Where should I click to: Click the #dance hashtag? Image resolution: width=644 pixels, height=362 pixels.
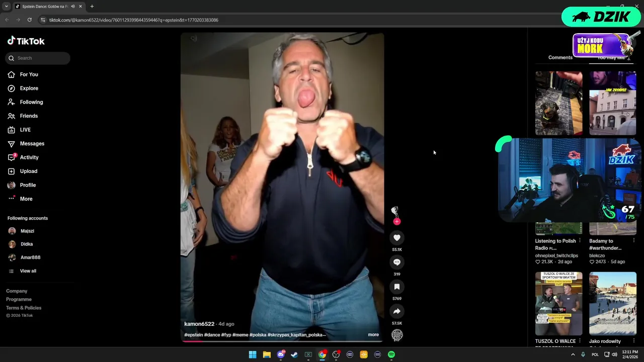(x=212, y=335)
